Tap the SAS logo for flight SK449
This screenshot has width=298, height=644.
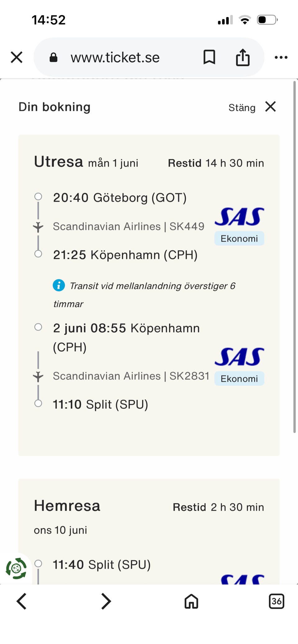click(239, 217)
